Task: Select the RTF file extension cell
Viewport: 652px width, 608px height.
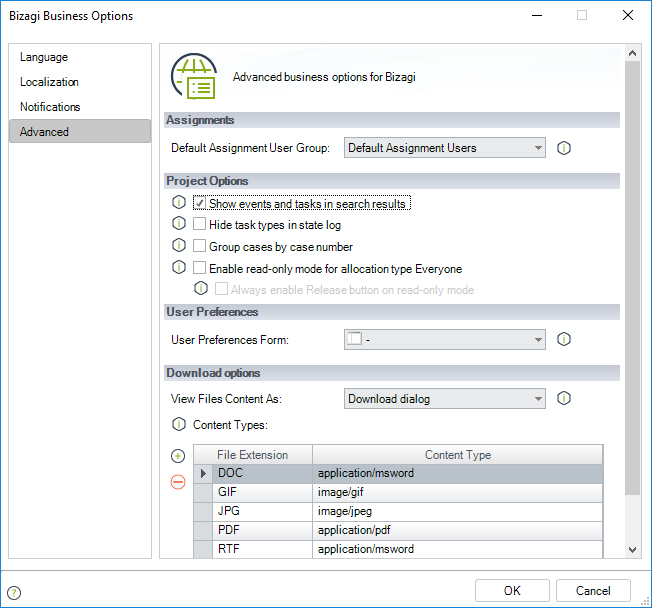Action: [262, 549]
